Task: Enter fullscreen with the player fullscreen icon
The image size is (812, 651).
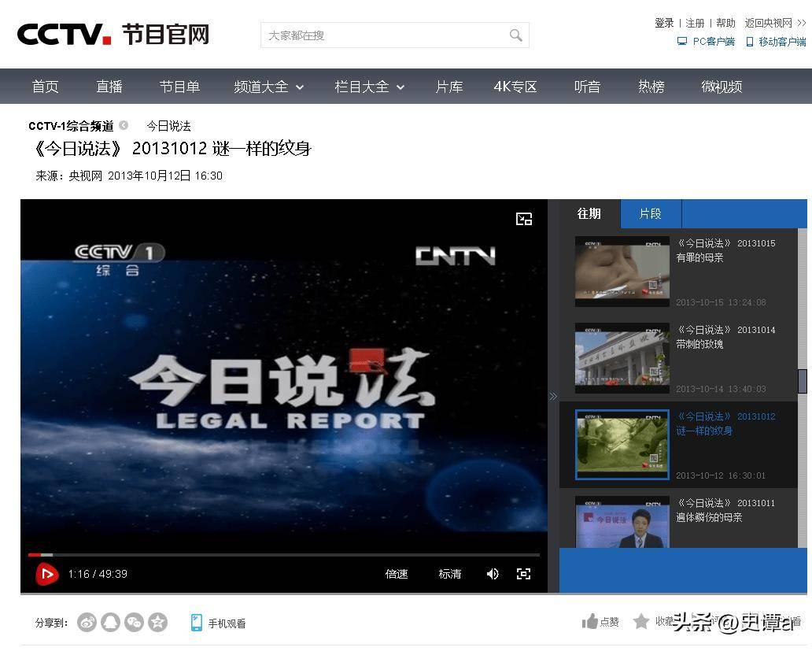Action: [523, 574]
